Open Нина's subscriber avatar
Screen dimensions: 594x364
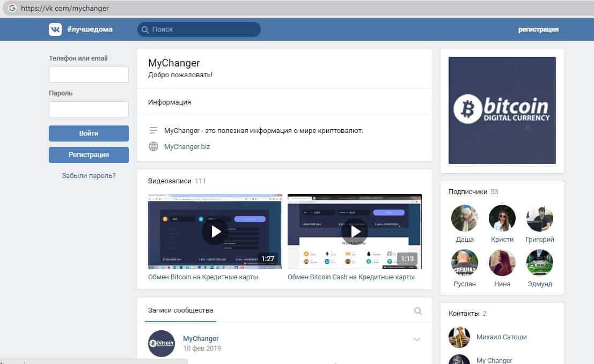pos(502,263)
